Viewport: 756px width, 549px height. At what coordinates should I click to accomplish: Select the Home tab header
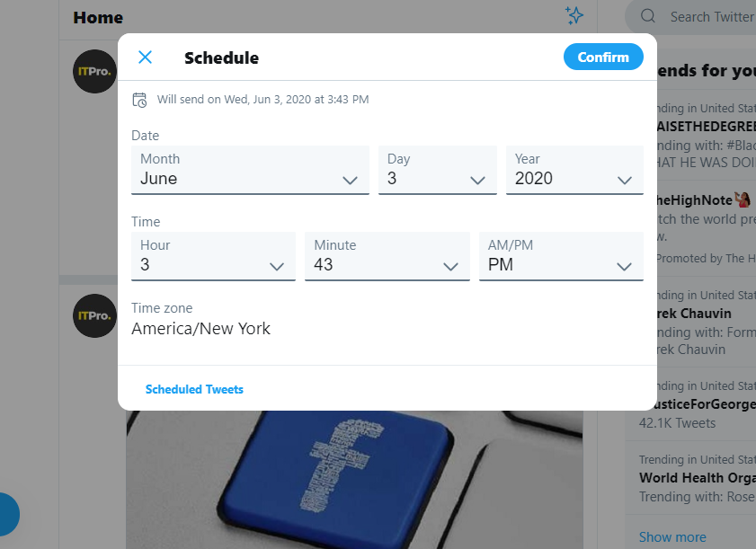[98, 17]
